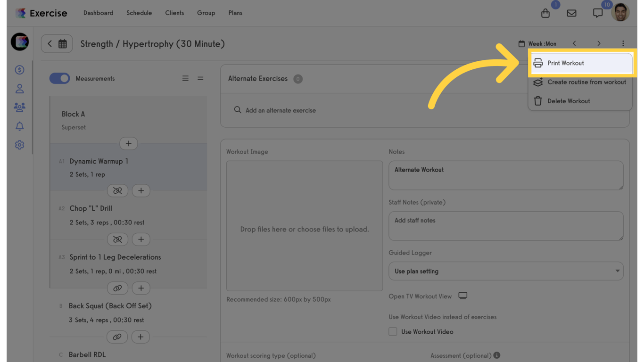Open the single client icon in sidebar
644x362 pixels.
coord(19,89)
